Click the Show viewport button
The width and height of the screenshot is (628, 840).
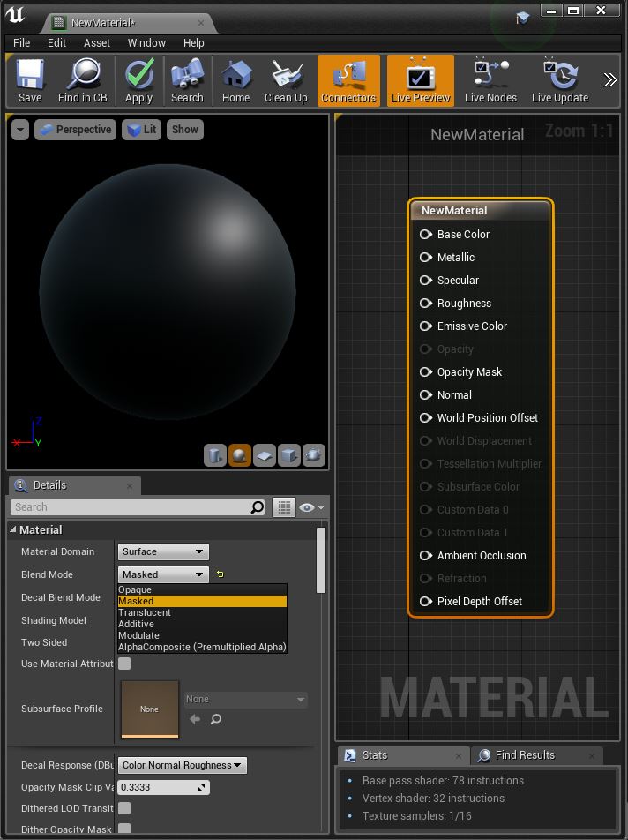(185, 130)
